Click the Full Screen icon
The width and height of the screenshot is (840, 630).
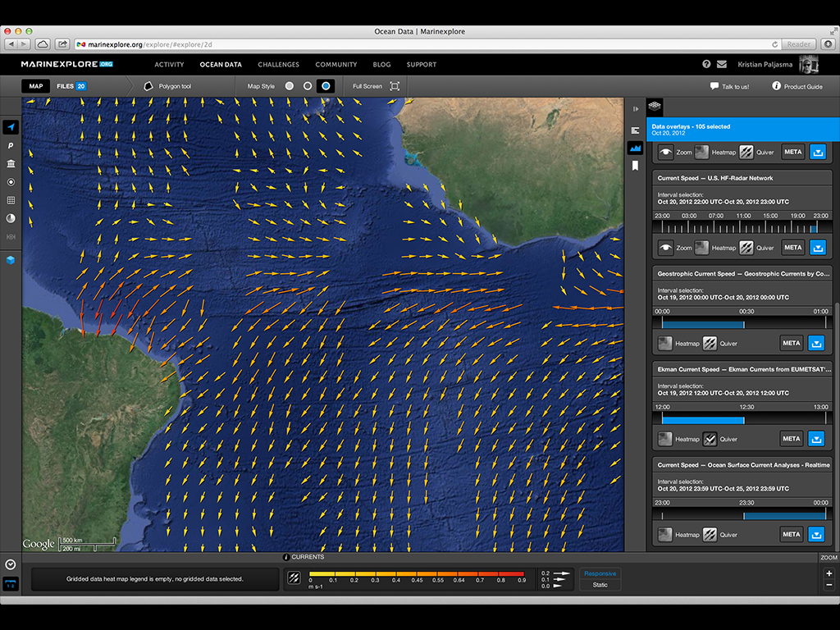click(x=395, y=86)
